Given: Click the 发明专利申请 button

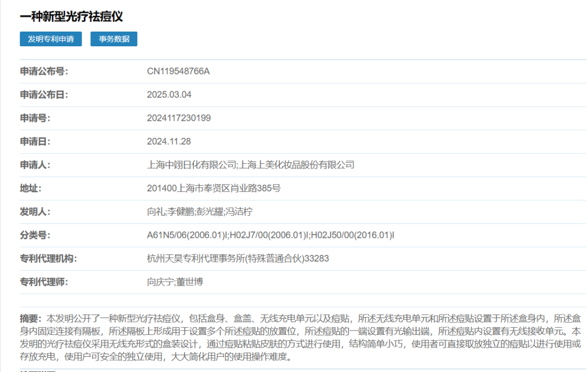Looking at the screenshot, I should click(51, 39).
